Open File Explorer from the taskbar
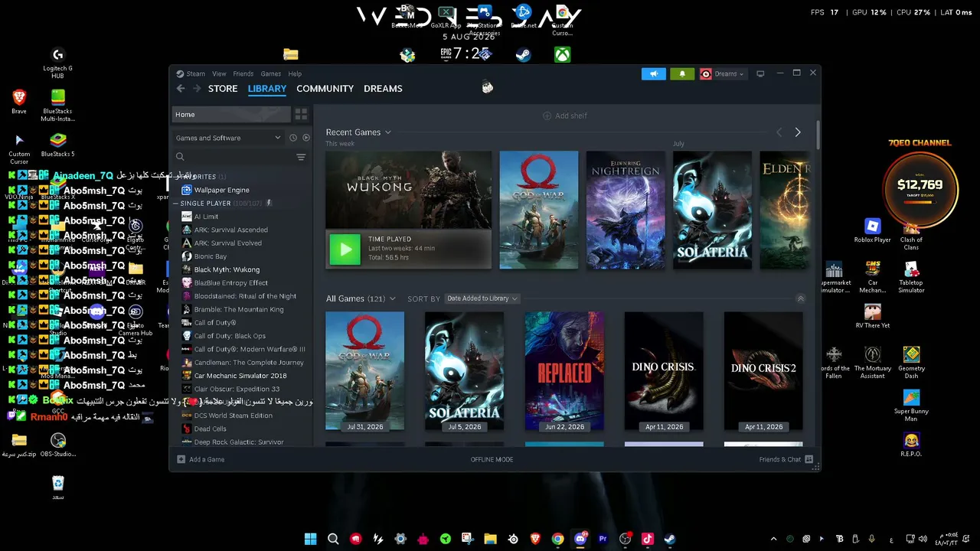Screen dimensions: 980x551 490,539
